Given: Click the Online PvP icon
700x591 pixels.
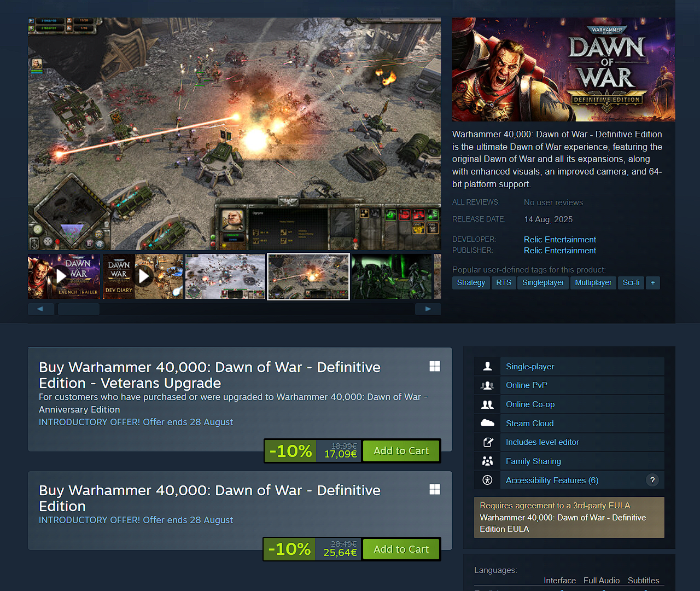Looking at the screenshot, I should tap(487, 385).
